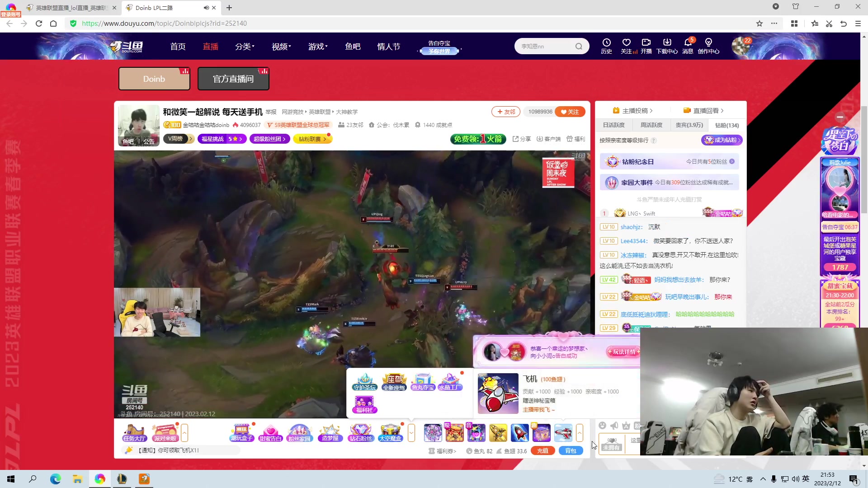
Task: Open the 背包 backpack button
Action: (571, 450)
